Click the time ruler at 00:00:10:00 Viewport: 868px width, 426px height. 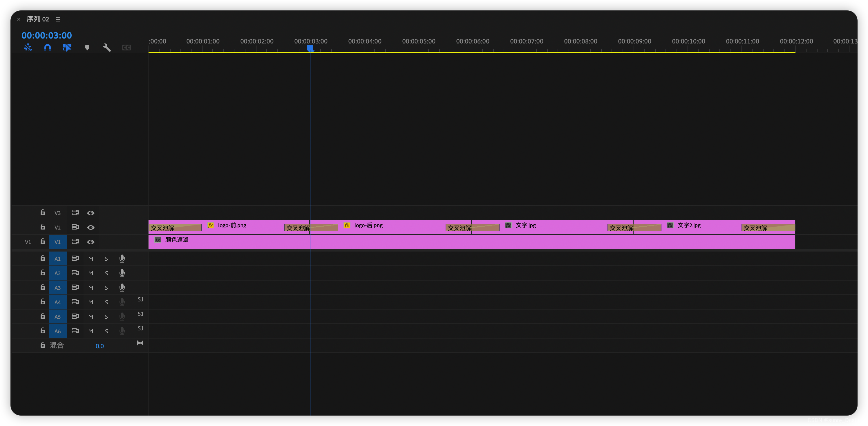pyautogui.click(x=688, y=41)
